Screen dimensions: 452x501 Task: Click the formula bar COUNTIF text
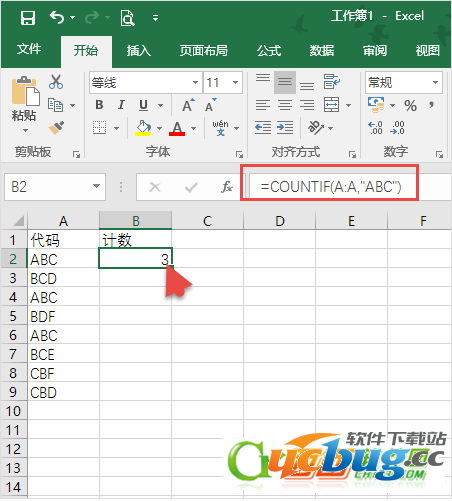click(x=331, y=187)
